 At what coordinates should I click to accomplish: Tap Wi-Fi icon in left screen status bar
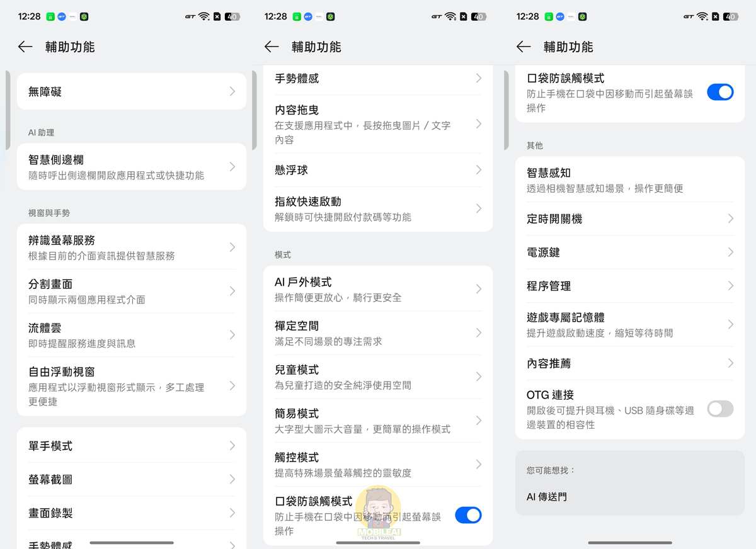click(x=204, y=17)
